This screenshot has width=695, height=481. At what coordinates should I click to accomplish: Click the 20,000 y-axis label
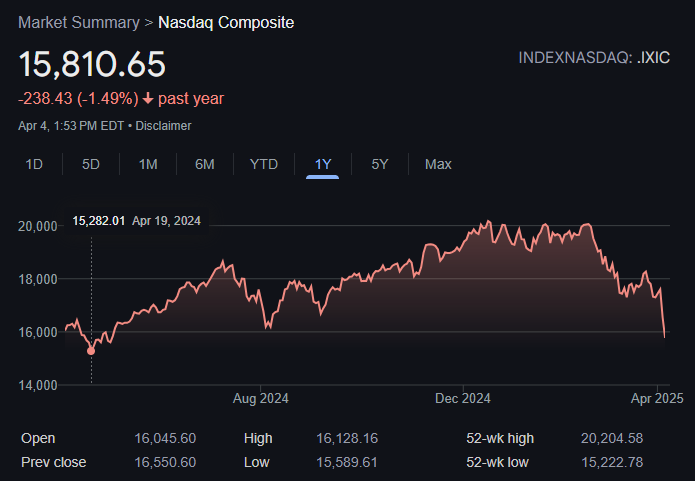tap(38, 227)
